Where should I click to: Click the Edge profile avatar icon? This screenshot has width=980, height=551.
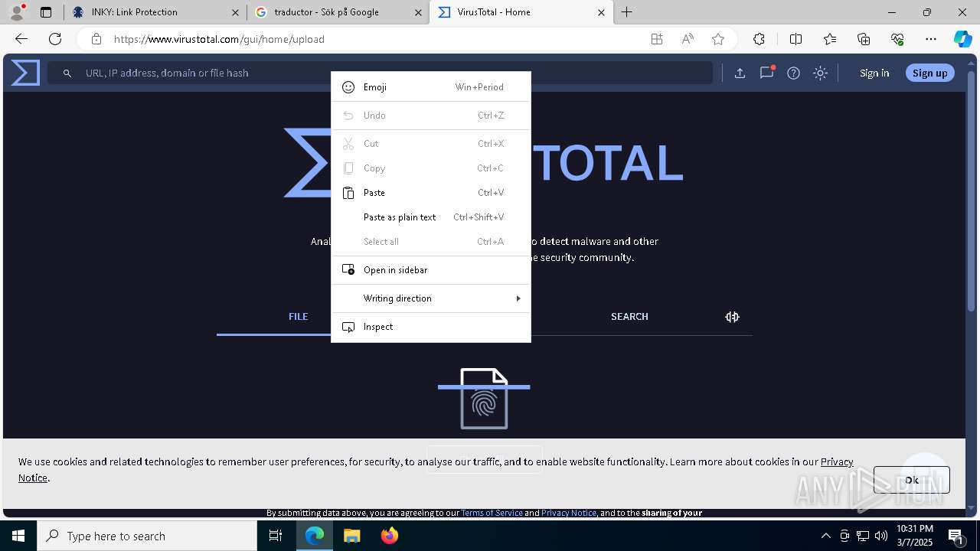[17, 12]
